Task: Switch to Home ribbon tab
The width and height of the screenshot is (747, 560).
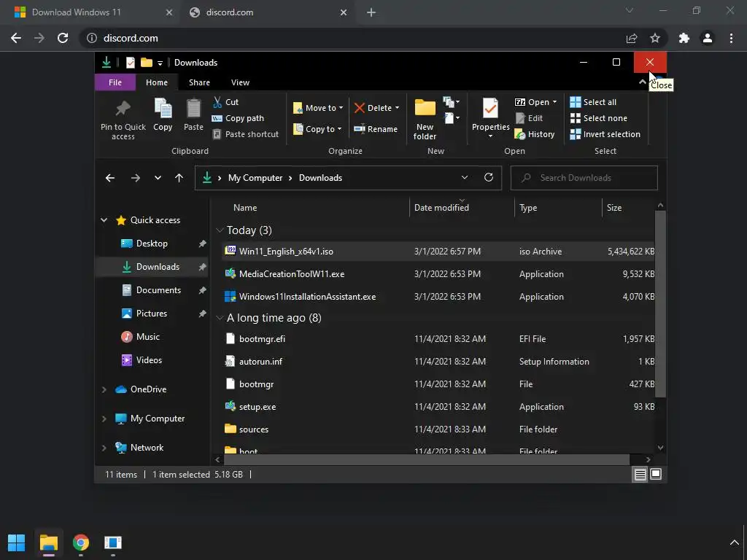Action: [x=157, y=82]
